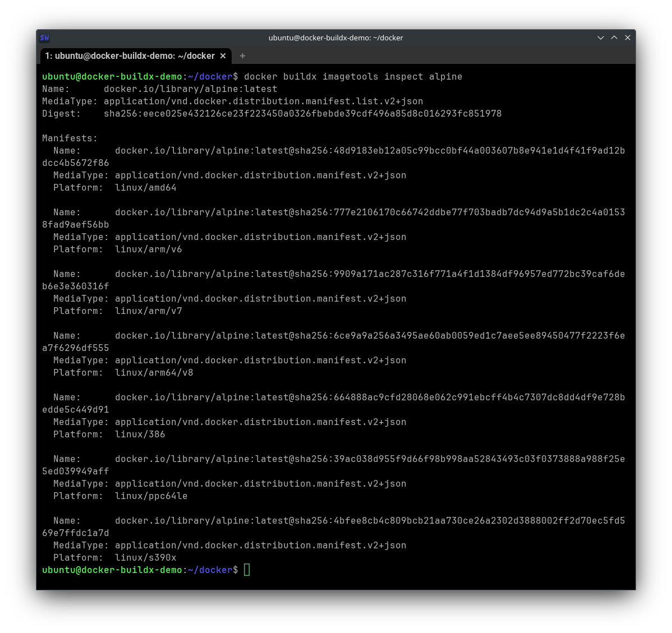Maximize the terminal using the up chevron
The width and height of the screenshot is (672, 633).
(614, 38)
